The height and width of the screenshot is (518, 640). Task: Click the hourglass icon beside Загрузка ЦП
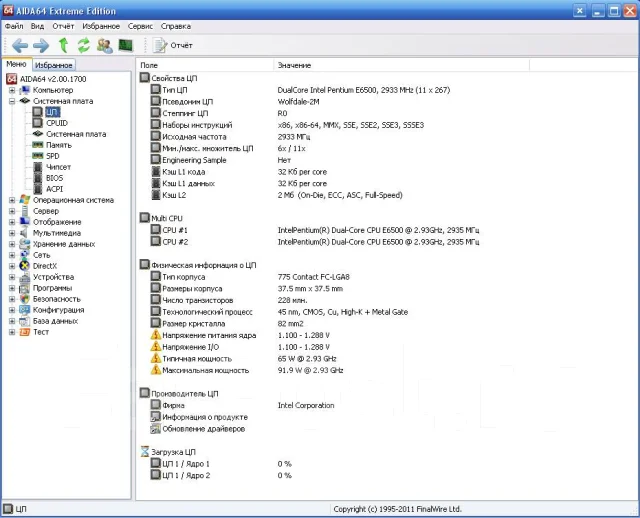click(x=144, y=452)
